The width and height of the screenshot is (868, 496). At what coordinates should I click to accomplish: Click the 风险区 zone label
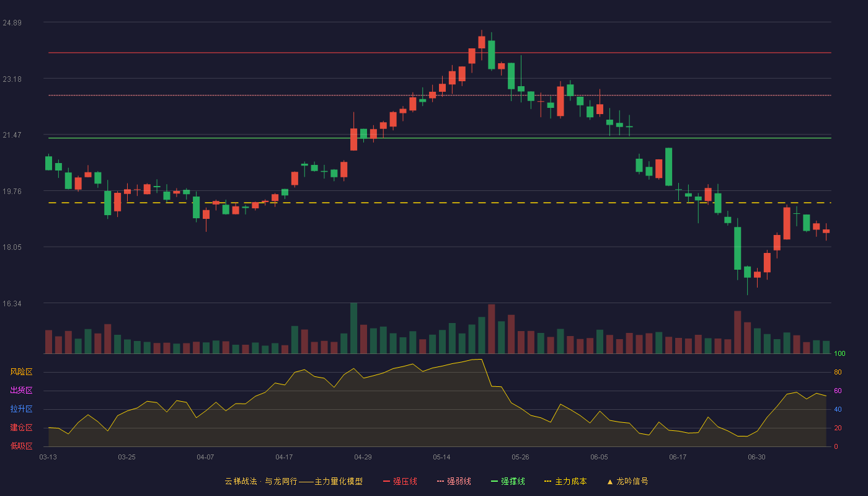(x=21, y=372)
